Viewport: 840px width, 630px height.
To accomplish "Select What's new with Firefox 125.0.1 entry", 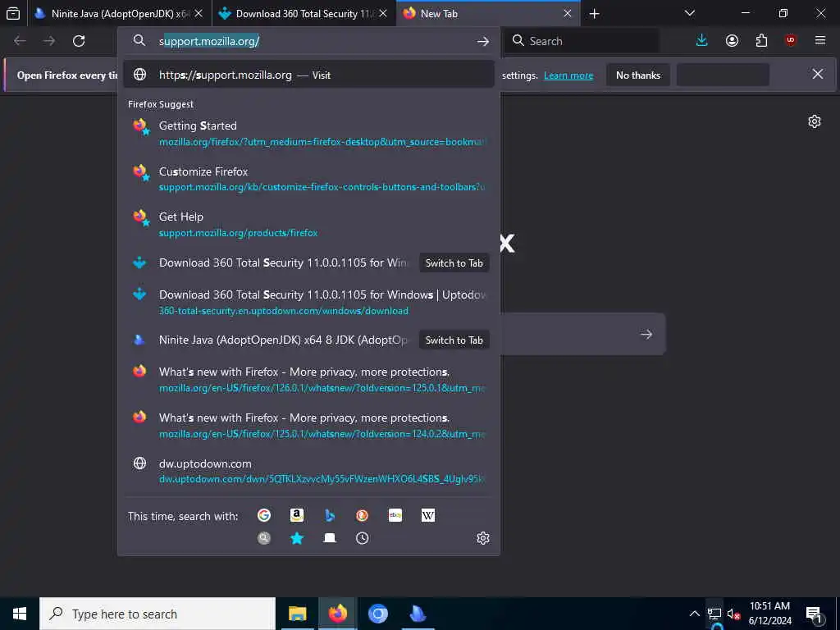I will tap(308, 425).
